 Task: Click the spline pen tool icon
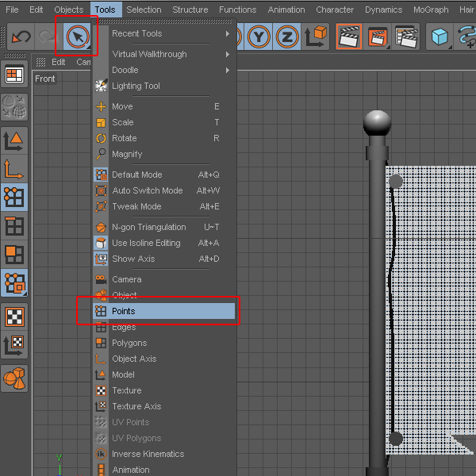[466, 36]
